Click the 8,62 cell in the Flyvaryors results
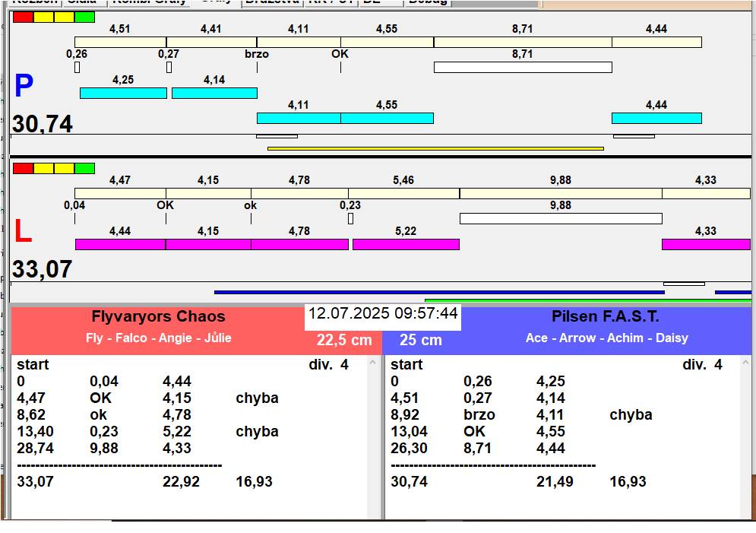The image size is (756, 533). [x=31, y=415]
